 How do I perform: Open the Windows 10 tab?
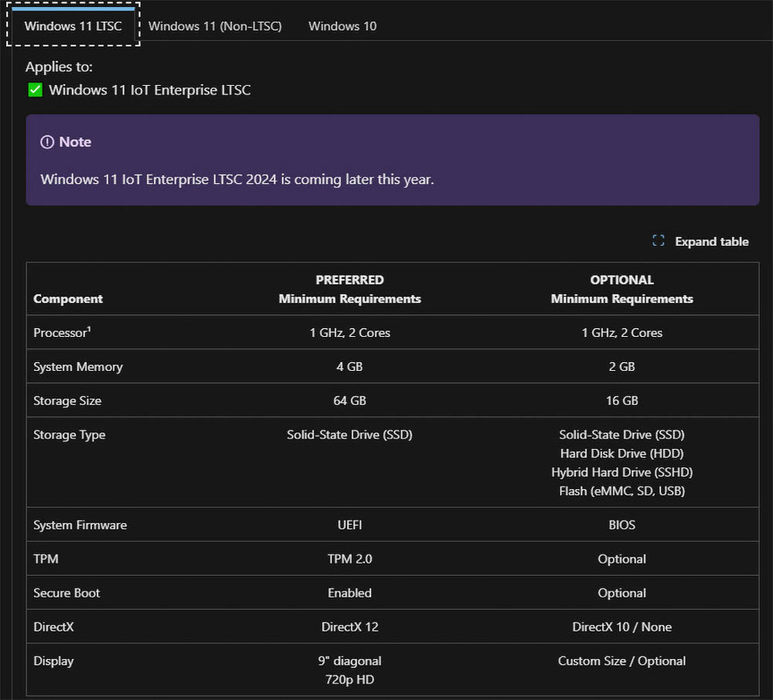[x=342, y=25]
